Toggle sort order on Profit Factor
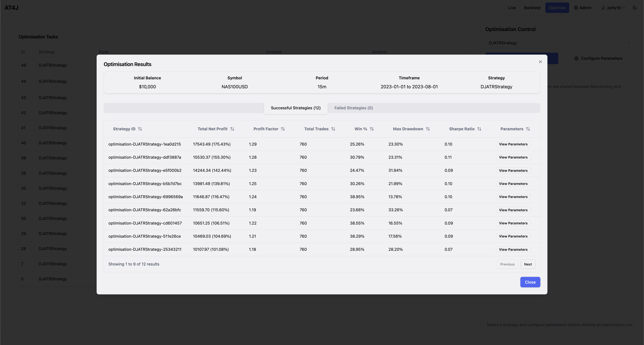644x345 pixels. click(283, 129)
